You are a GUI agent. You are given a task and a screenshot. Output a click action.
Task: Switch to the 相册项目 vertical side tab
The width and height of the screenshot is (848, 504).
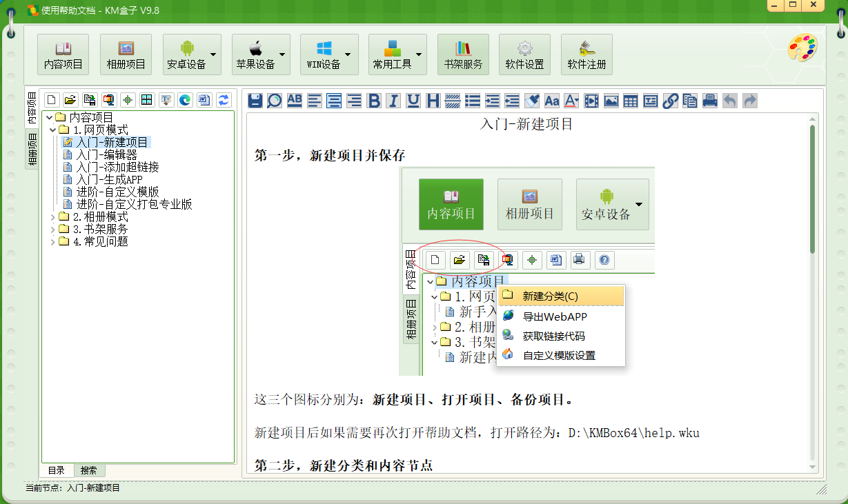[x=32, y=150]
